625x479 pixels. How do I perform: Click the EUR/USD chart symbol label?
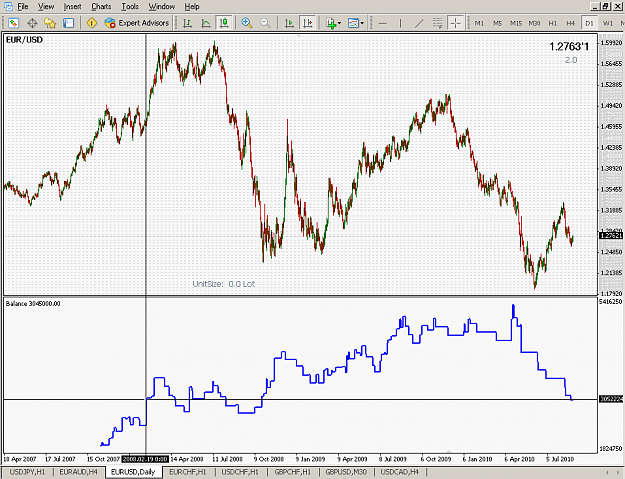(x=24, y=40)
